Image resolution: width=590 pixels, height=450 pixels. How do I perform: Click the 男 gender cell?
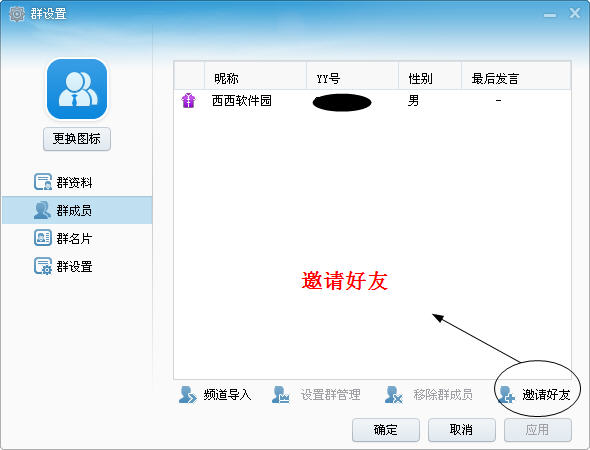[414, 101]
